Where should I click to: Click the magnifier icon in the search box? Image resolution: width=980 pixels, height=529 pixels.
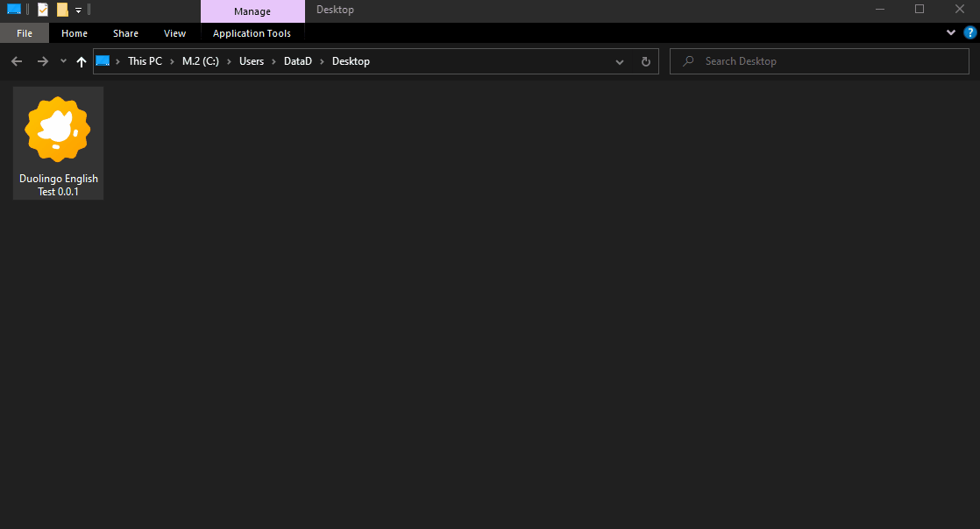click(x=688, y=61)
